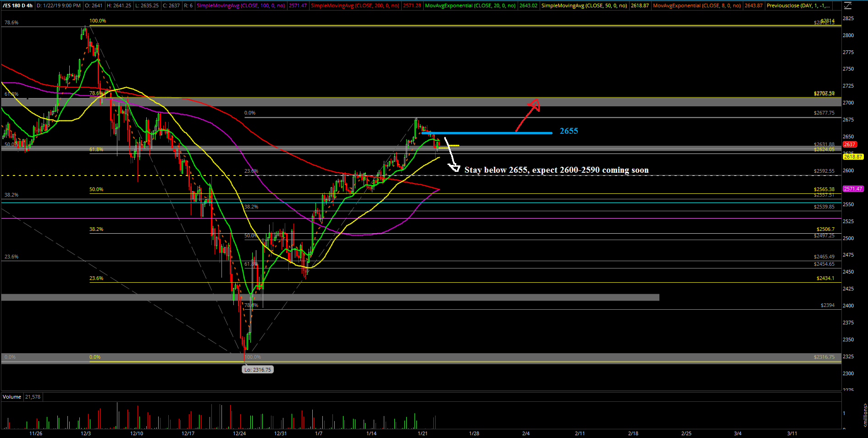Open the SimpleMovingAvg (CLOSE, 50) study label
868x438 pixels.
[584, 5]
